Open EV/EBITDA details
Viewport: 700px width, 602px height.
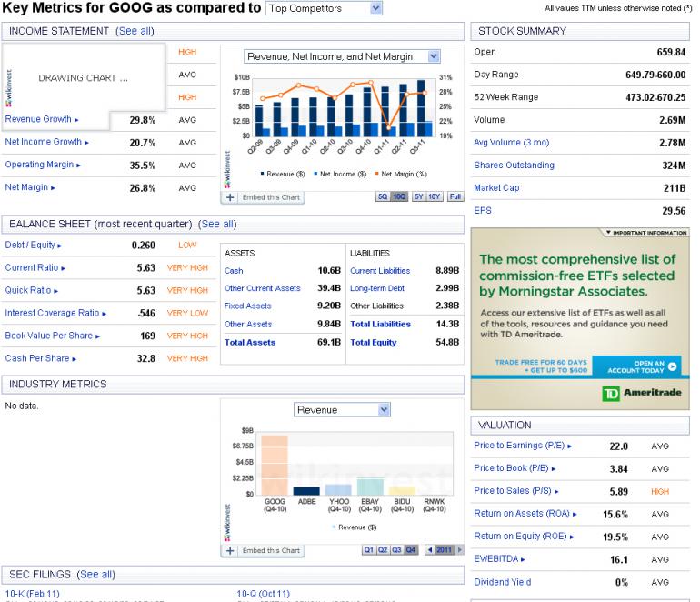click(x=500, y=558)
